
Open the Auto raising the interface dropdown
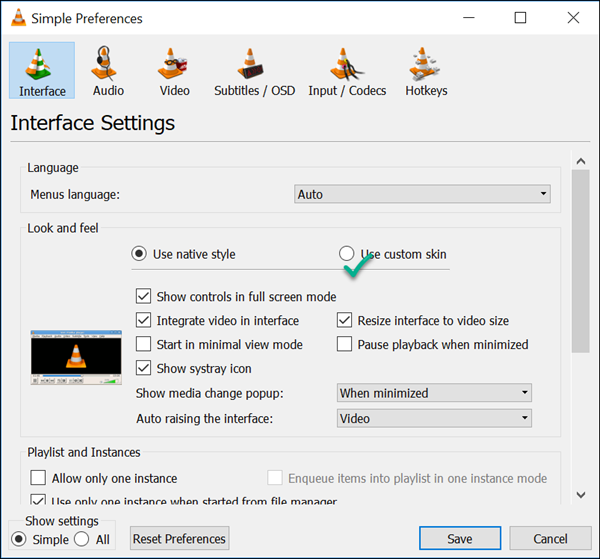click(434, 418)
